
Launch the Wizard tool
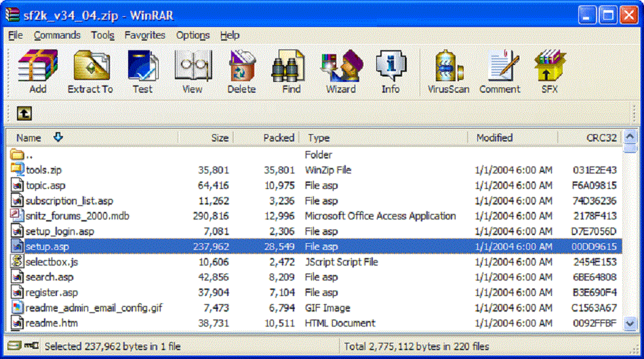click(341, 71)
